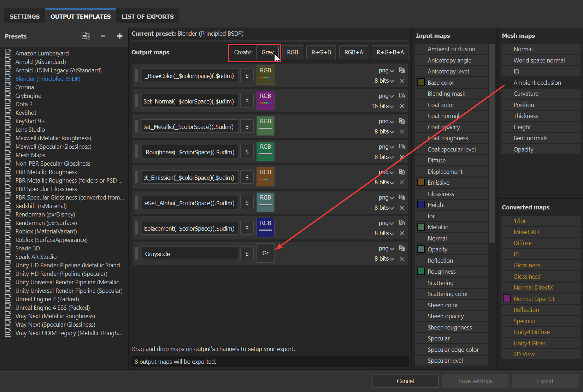Click the $ token button on the Grayscale row
The height and width of the screenshot is (392, 583).
click(x=247, y=253)
